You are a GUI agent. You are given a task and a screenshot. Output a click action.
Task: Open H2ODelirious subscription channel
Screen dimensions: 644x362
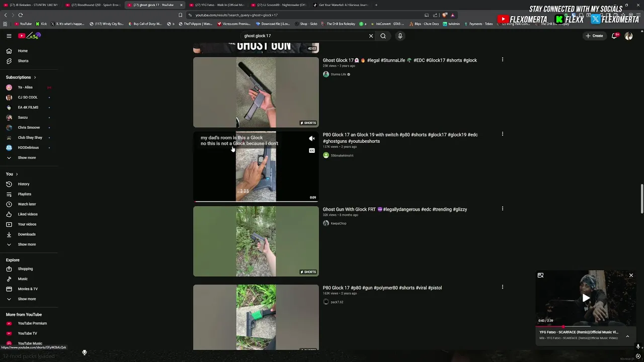pyautogui.click(x=29, y=148)
